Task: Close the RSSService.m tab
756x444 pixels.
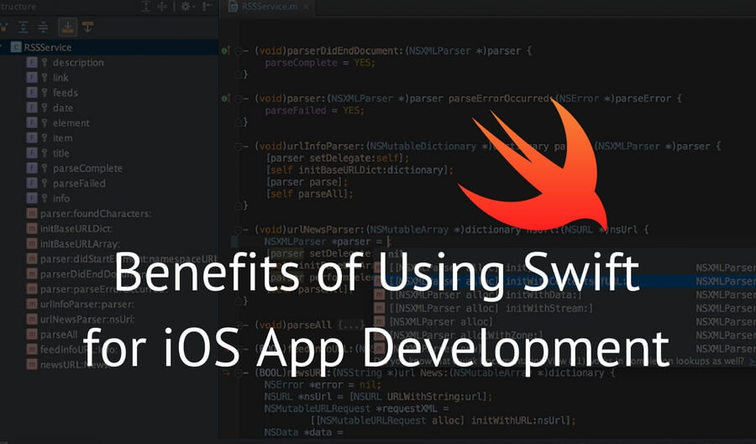Action: (306, 7)
